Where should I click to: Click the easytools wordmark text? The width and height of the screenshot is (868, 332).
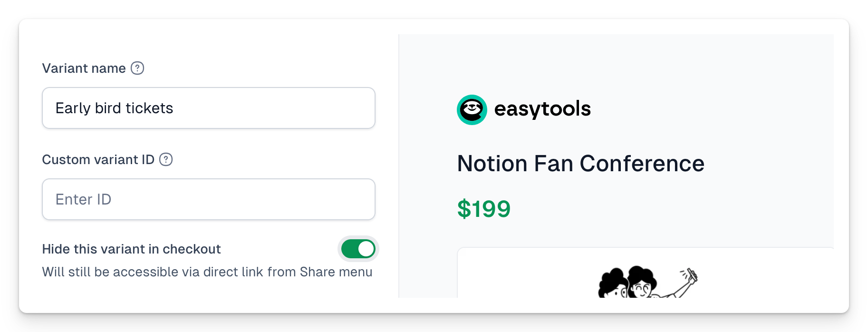pyautogui.click(x=542, y=109)
